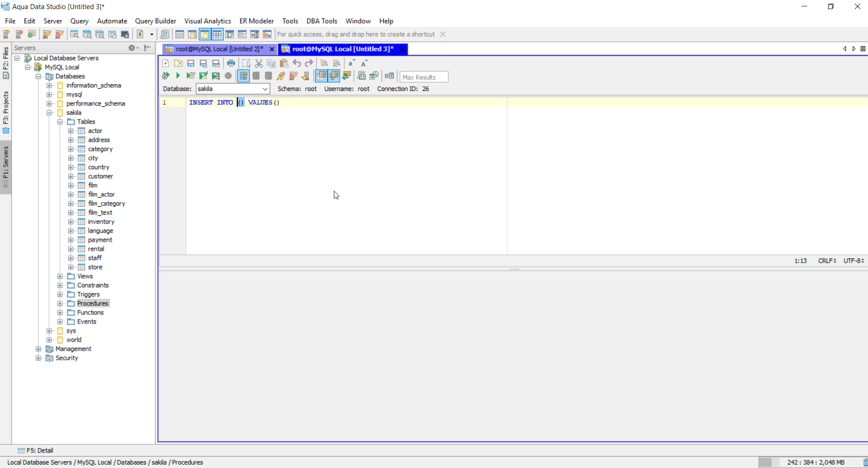Image resolution: width=868 pixels, height=468 pixels.
Task: Expand the Views folder in sakila
Action: point(60,276)
